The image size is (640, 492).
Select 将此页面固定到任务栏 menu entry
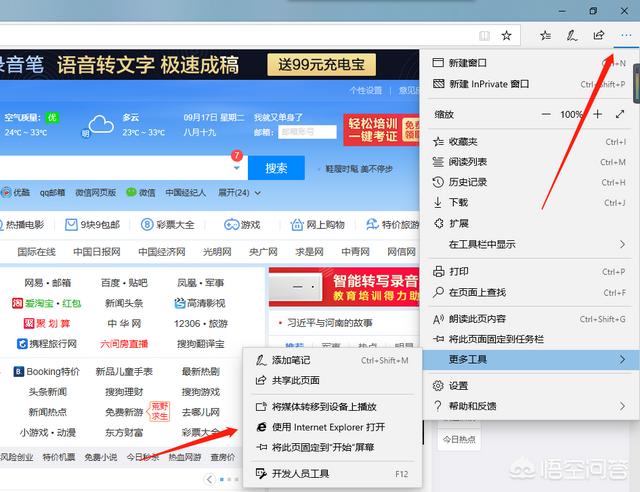pyautogui.click(x=529, y=339)
